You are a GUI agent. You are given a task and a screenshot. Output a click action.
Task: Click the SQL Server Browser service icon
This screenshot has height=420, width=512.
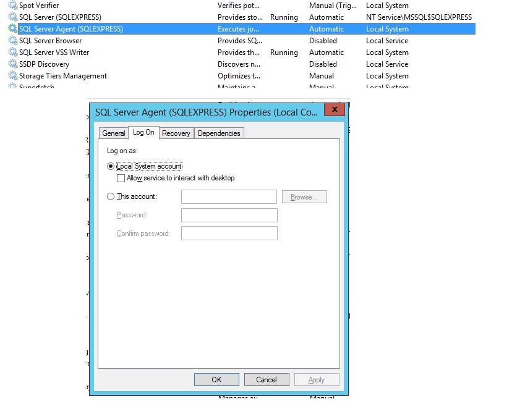pyautogui.click(x=13, y=41)
